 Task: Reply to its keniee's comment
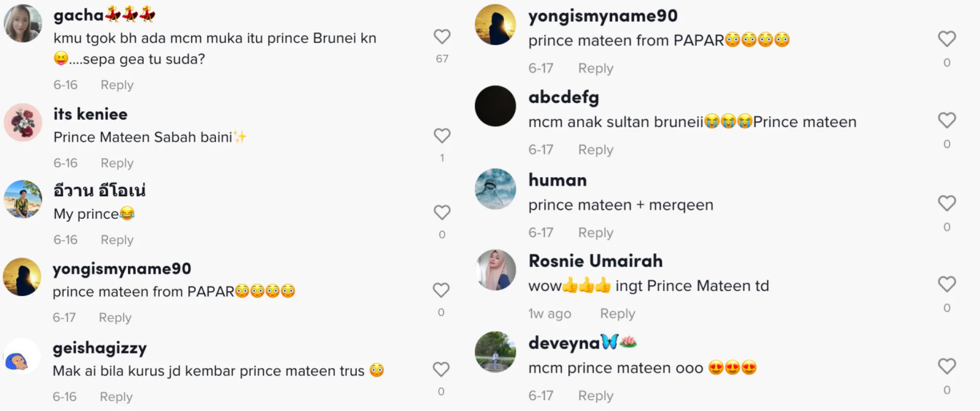coord(117,163)
